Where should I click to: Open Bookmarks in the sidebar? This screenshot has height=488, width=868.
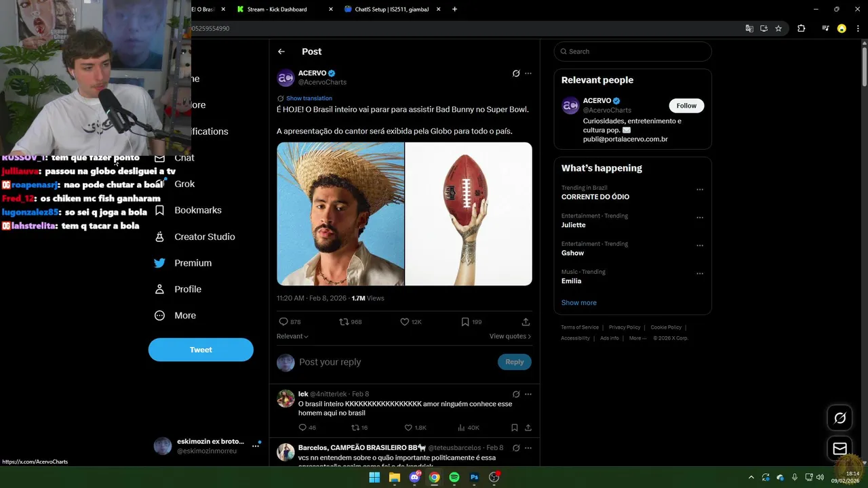pos(197,210)
